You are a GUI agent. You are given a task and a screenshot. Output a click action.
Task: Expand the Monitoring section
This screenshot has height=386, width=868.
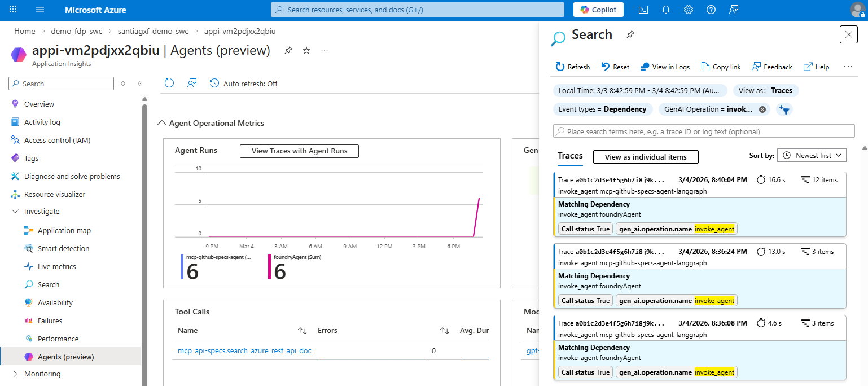[x=42, y=374]
